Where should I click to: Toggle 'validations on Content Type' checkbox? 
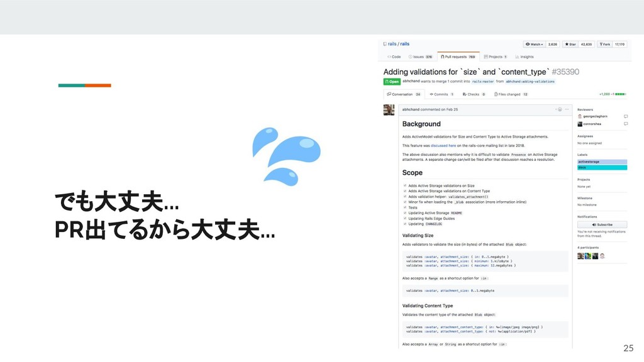click(405, 191)
